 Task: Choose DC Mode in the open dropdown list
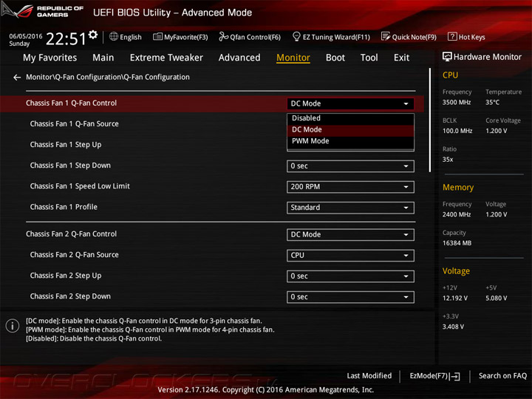coord(350,129)
